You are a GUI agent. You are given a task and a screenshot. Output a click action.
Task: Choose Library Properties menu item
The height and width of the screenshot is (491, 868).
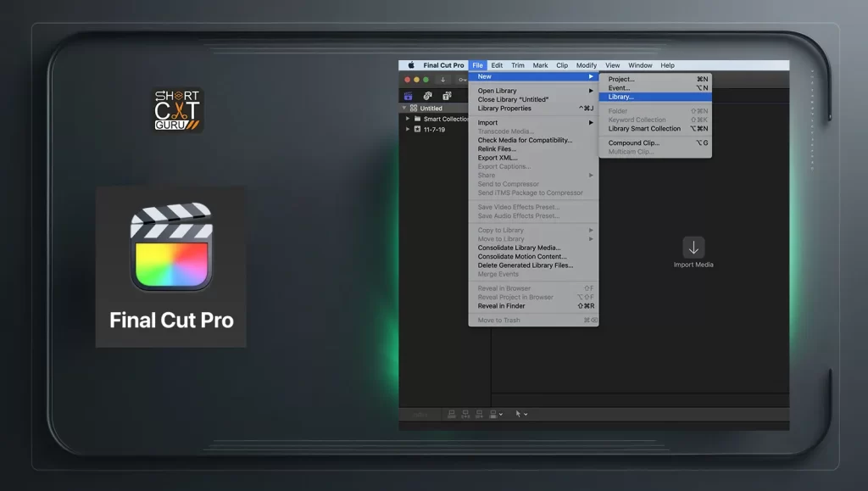(x=534, y=109)
